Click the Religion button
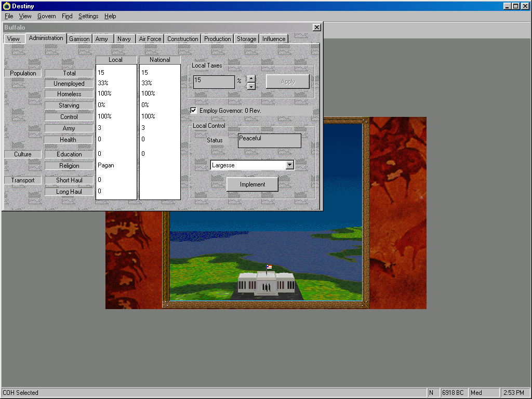Image resolution: width=532 pixels, height=399 pixels. 69,166
